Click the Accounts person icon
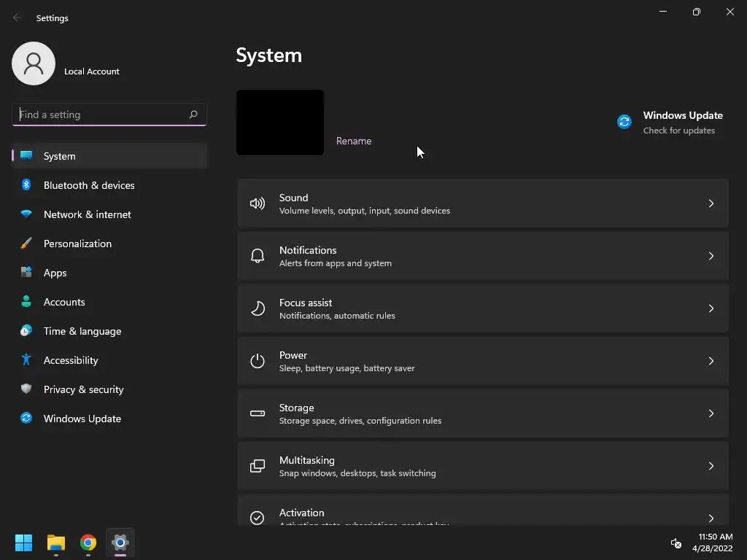The image size is (747, 560). (x=26, y=301)
